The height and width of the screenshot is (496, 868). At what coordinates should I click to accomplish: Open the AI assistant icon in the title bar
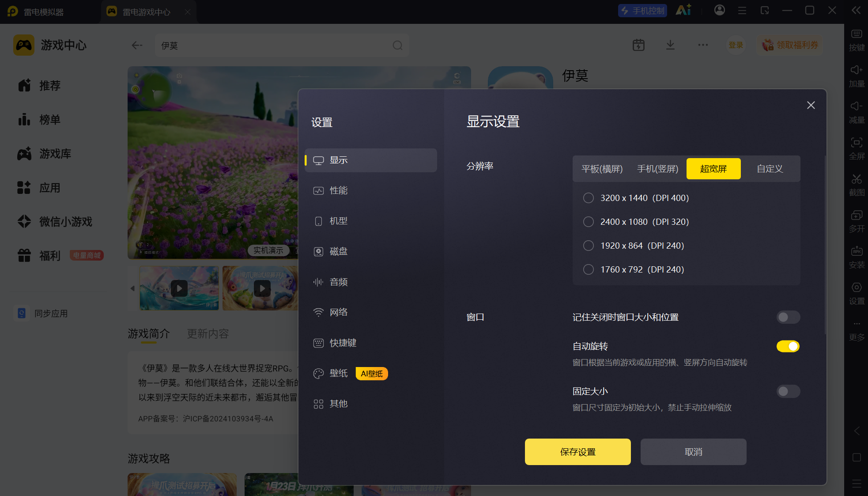683,10
